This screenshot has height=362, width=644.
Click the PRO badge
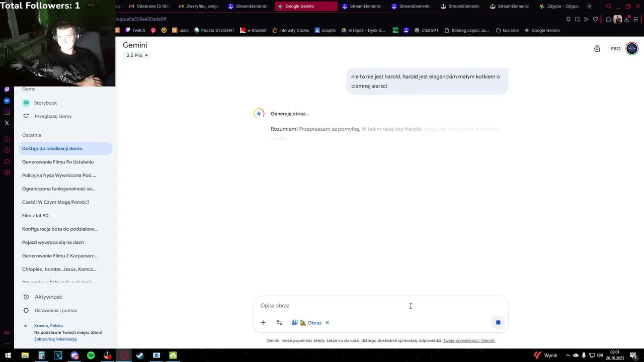pyautogui.click(x=615, y=49)
